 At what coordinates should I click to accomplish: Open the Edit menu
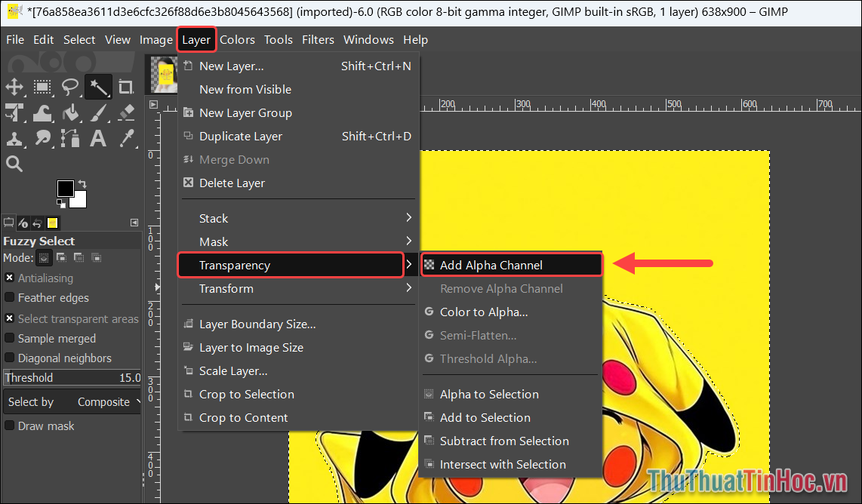tap(44, 39)
